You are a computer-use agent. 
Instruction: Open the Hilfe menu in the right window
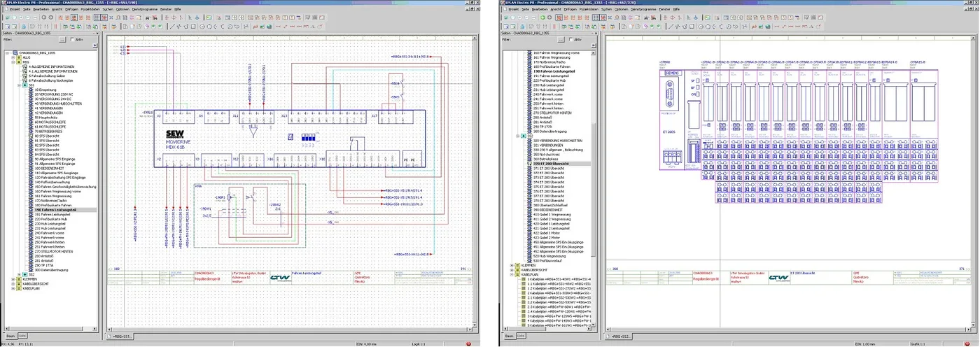[675, 9]
